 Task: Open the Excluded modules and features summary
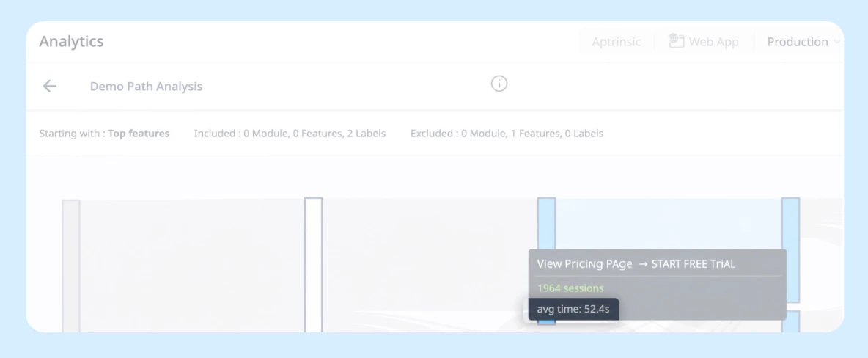(507, 134)
